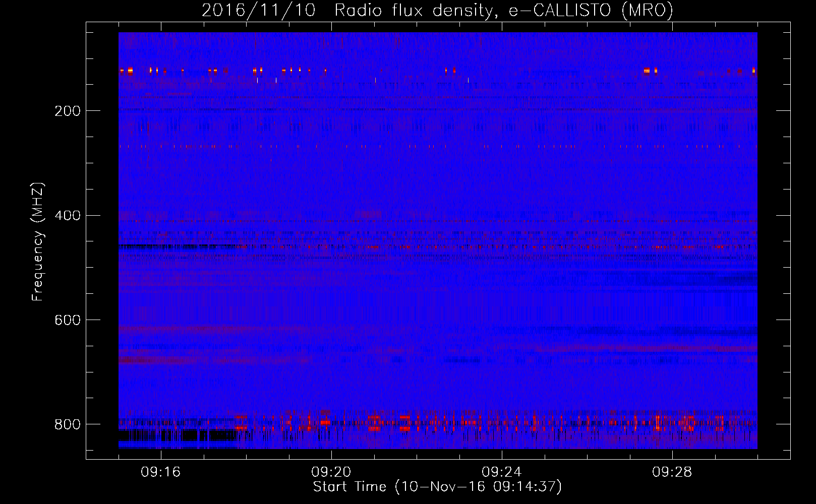Click the 09:16 time tick label
Image resolution: width=816 pixels, height=504 pixels.
tap(161, 472)
